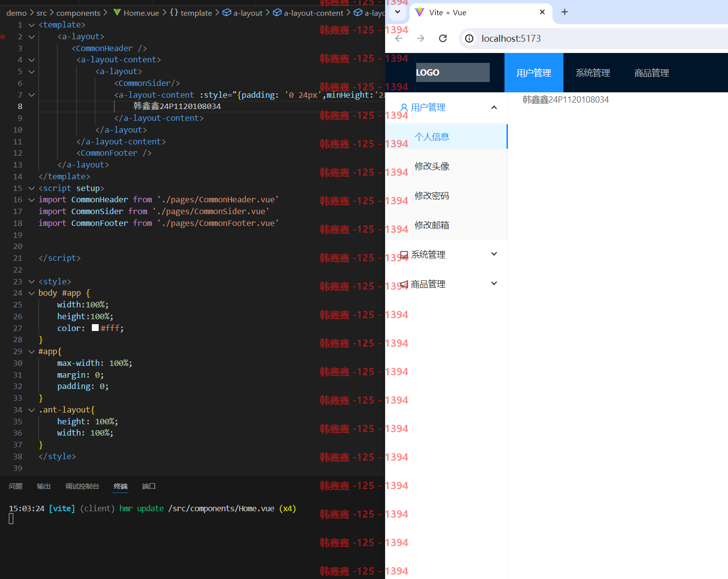This screenshot has height=579, width=728.
Task: Expand the sidebar 商品管理 submenu arrow
Action: (494, 283)
